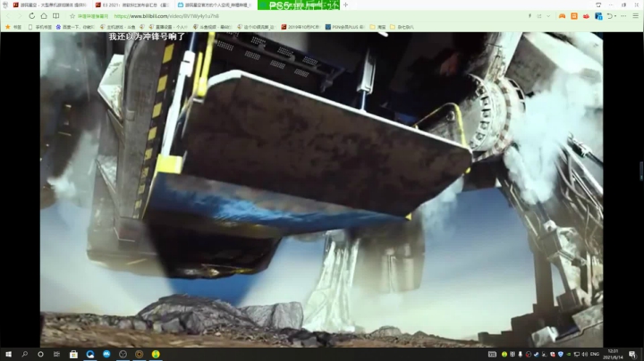644x361 pixels.
Task: Click the share icon in address bar
Action: pos(539,16)
